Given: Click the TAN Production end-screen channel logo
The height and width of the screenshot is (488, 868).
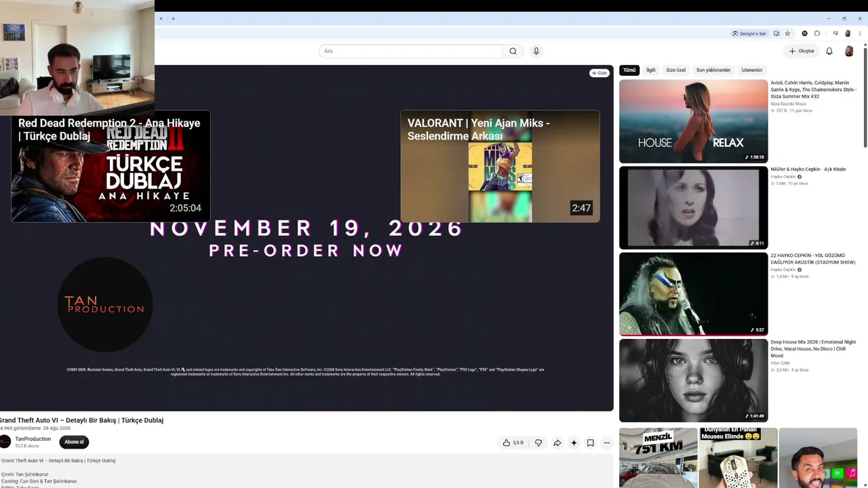Looking at the screenshot, I should click(x=104, y=304).
